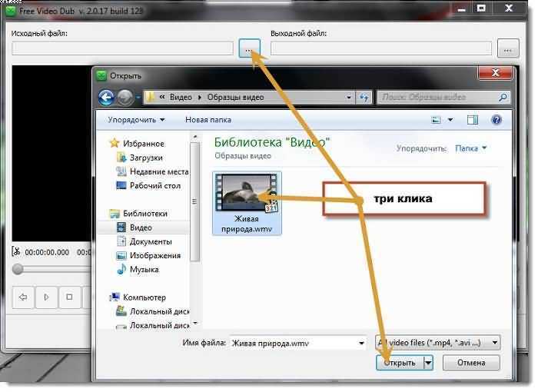Click source file browse button in Free Video Dub
Viewport: 538px width, 392px height.
250,48
